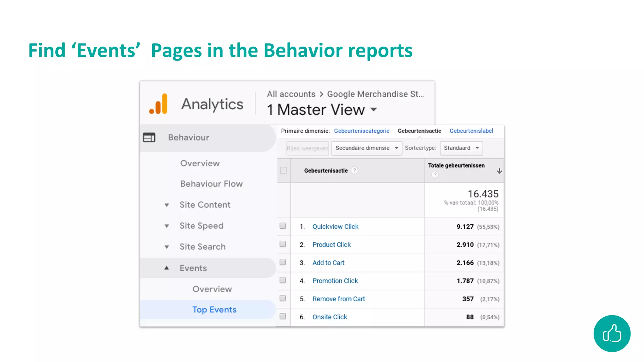Click the sort descending arrow in Totale gebeurtenissen
Screen dimensions: 644x362
[x=499, y=171]
